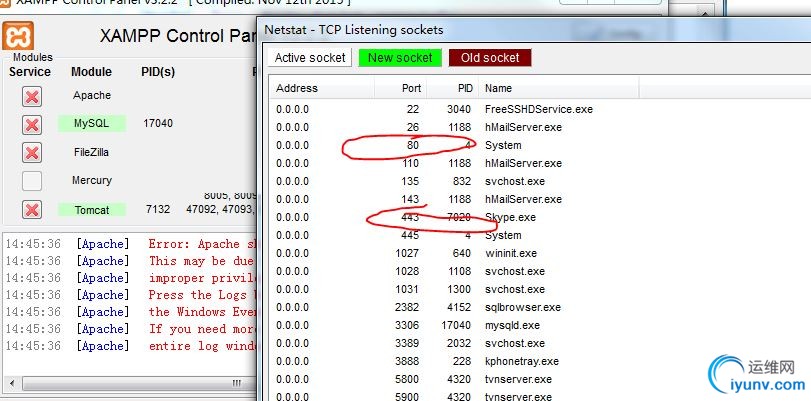Image resolution: width=811 pixels, height=401 pixels.
Task: Toggle the FileZilla service checkbox
Action: 32,153
